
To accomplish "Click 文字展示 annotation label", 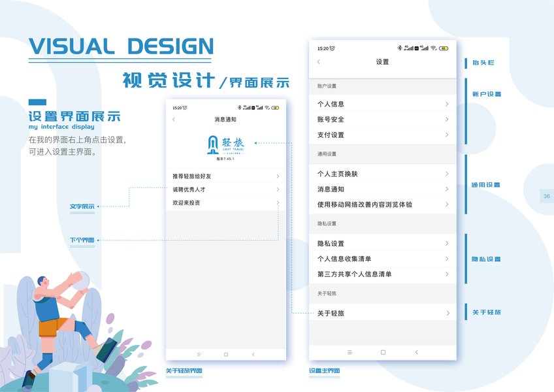I will pyautogui.click(x=82, y=206).
